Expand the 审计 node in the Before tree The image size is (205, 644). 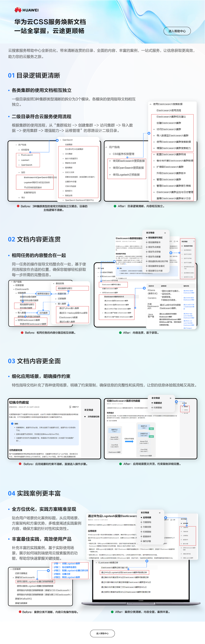[19, 197]
